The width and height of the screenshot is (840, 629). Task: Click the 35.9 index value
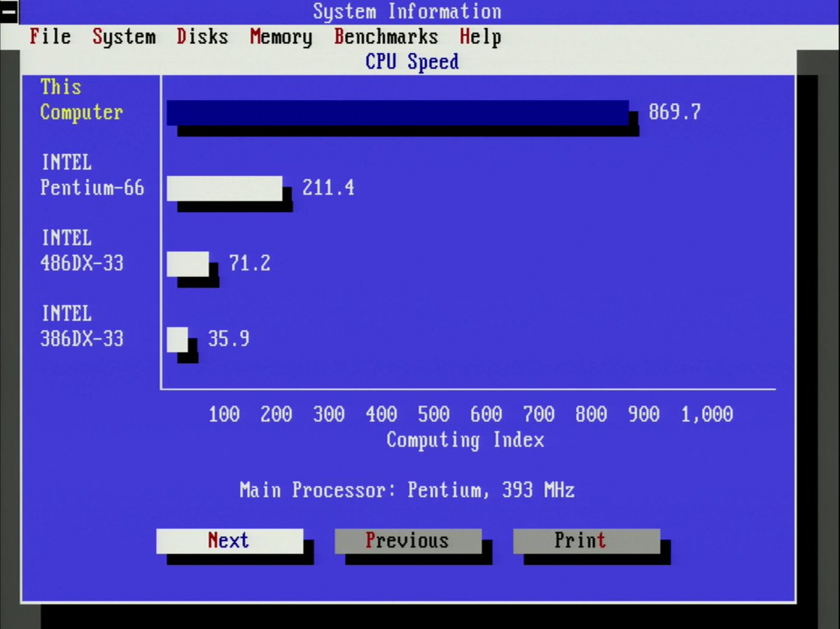coord(229,339)
